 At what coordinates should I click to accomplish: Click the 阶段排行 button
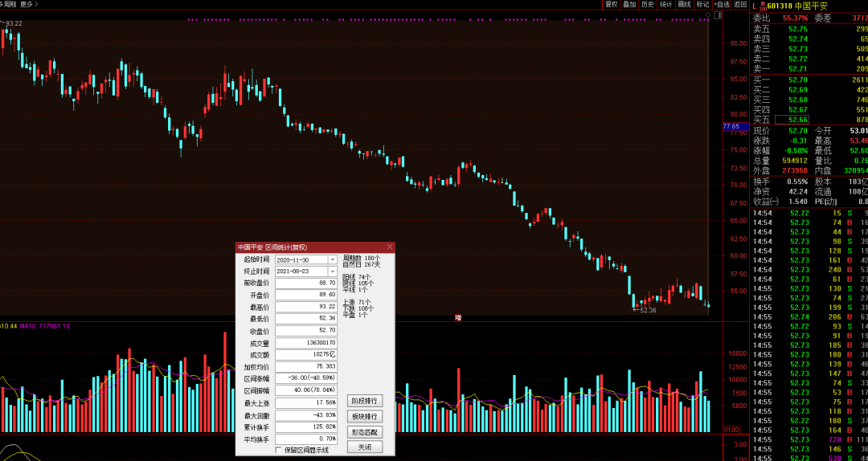(364, 401)
